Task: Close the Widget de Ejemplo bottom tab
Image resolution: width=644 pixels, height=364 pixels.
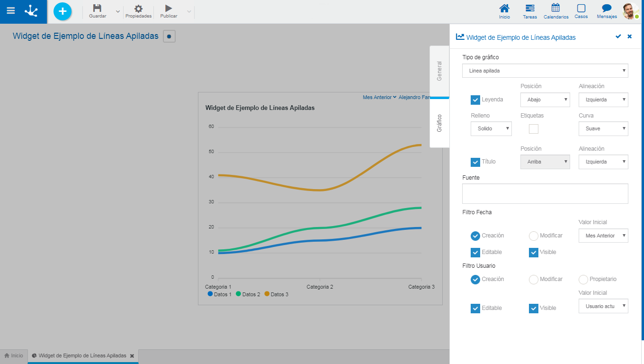Action: [x=132, y=355]
